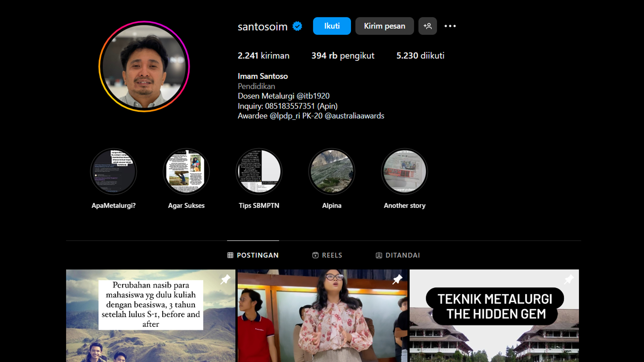View the profile picture story ring
The width and height of the screenshot is (644, 362).
click(x=144, y=66)
